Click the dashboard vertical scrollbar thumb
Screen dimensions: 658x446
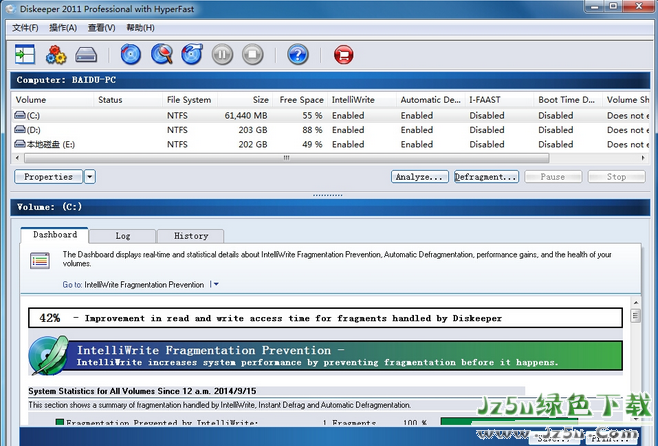(636, 315)
